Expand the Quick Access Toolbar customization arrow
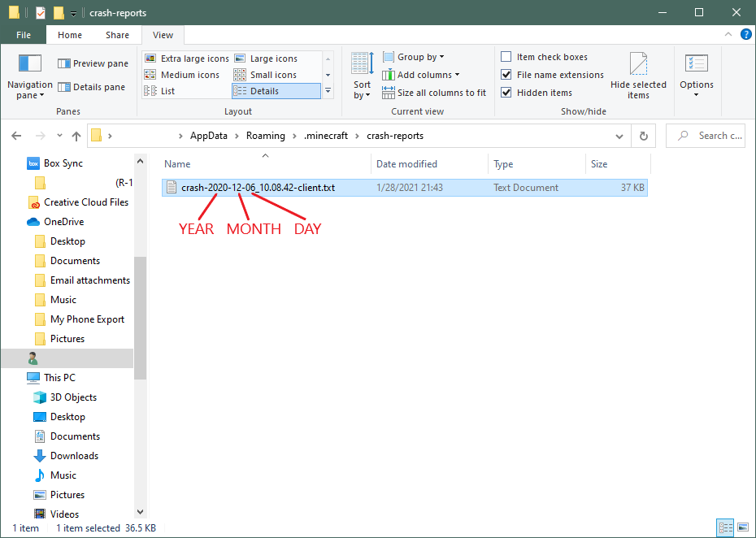This screenshot has height=538, width=756. tap(72, 13)
